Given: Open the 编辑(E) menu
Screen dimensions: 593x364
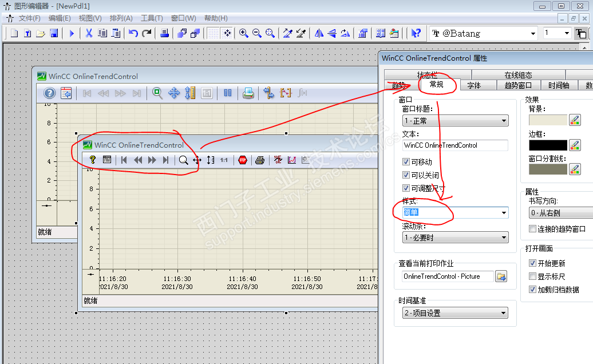Looking at the screenshot, I should pyautogui.click(x=60, y=18).
